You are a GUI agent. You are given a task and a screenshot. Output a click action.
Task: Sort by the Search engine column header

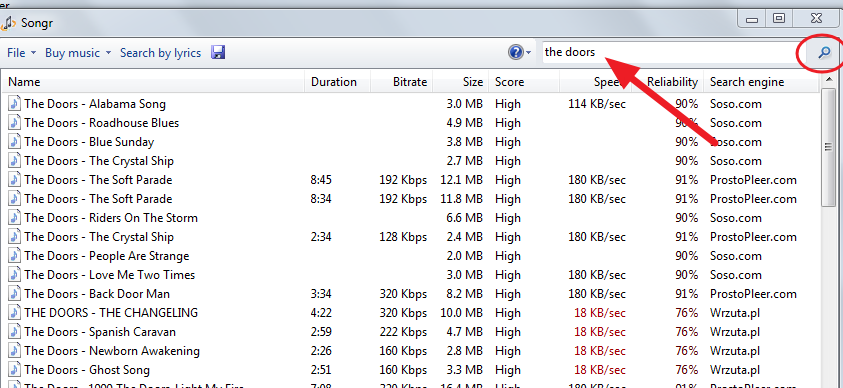click(761, 82)
